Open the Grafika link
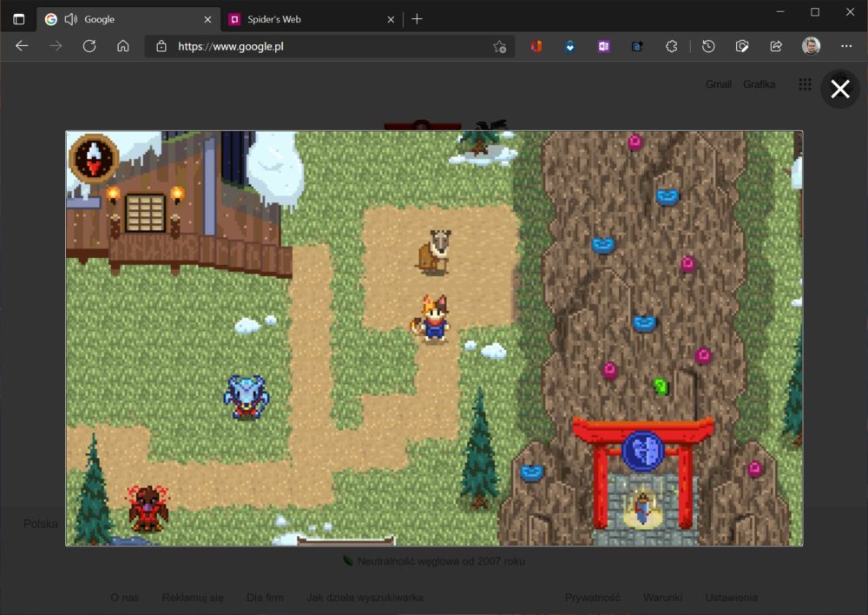Screen dimensions: 868x615 tap(759, 84)
